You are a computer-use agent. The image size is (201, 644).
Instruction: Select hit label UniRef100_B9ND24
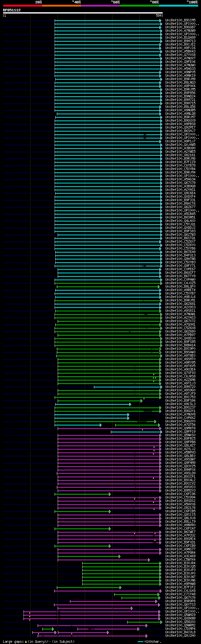tap(180, 96)
